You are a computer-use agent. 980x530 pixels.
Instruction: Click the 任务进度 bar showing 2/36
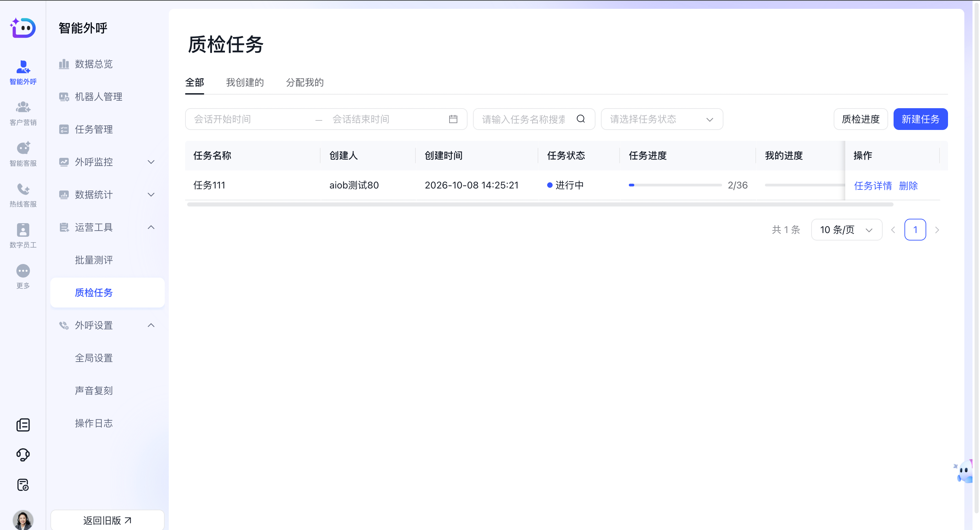point(675,185)
